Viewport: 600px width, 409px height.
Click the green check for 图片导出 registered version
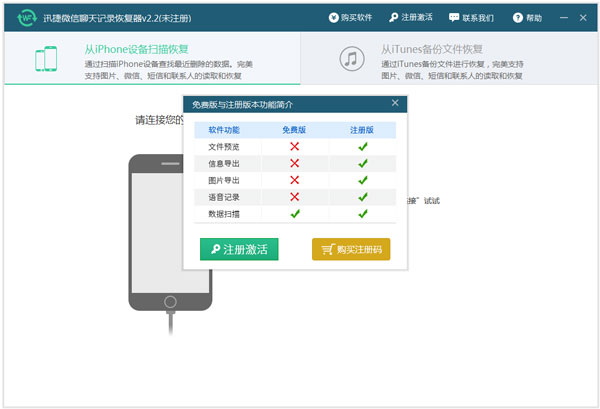point(363,180)
